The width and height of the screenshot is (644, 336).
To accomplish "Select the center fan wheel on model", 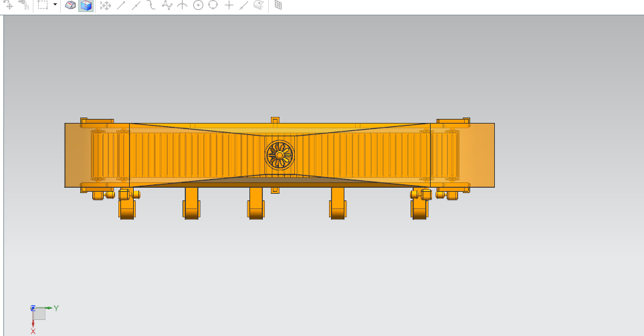I will pyautogui.click(x=280, y=155).
